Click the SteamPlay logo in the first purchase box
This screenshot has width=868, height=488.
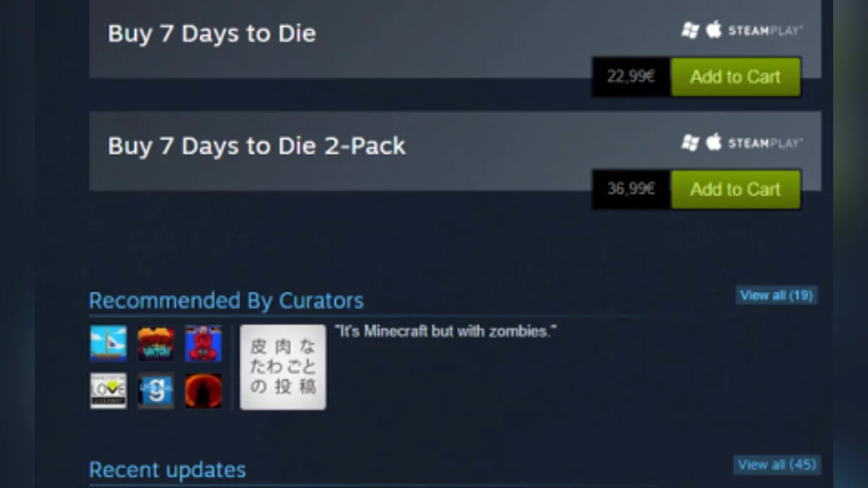pos(765,30)
